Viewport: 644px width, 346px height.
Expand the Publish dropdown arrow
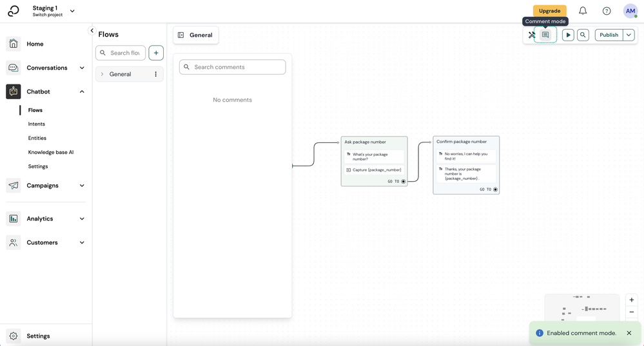point(629,35)
